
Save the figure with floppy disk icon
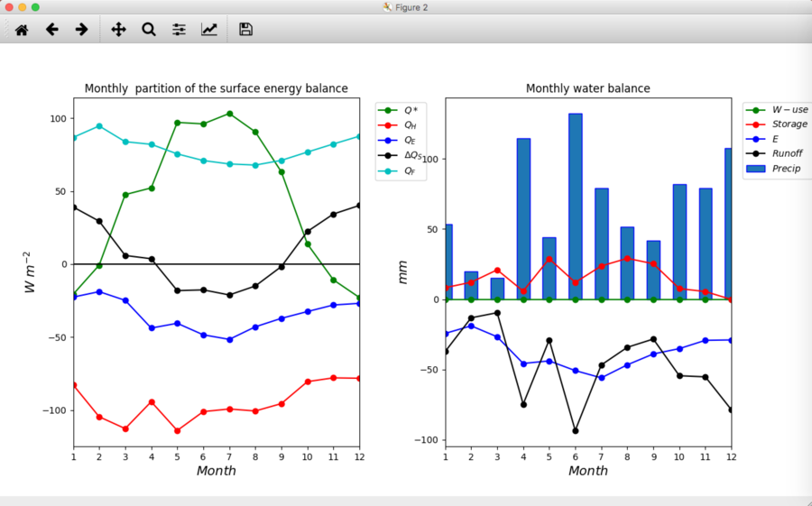tap(246, 30)
